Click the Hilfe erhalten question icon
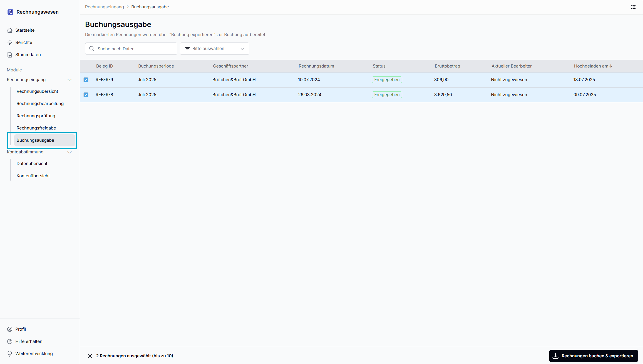643x364 pixels. [x=10, y=341]
